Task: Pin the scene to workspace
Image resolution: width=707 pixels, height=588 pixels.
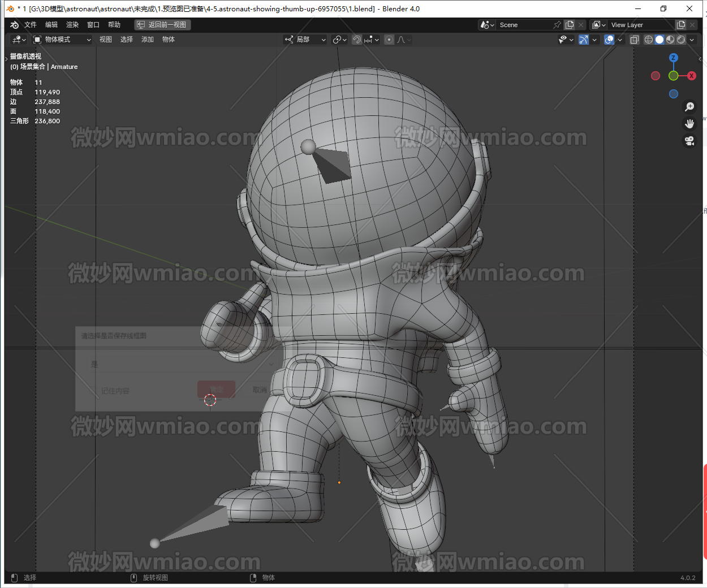Action: pyautogui.click(x=557, y=25)
